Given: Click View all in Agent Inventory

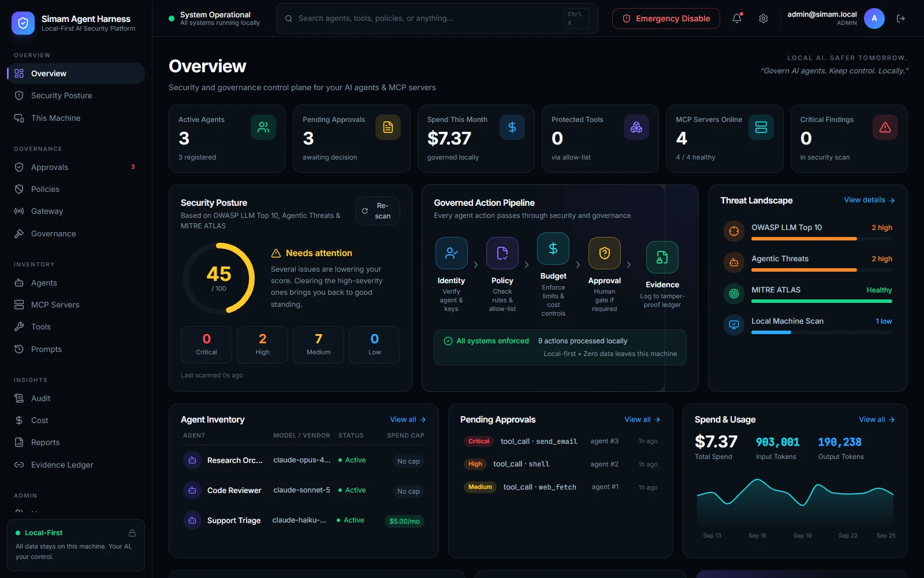Looking at the screenshot, I should 408,420.
